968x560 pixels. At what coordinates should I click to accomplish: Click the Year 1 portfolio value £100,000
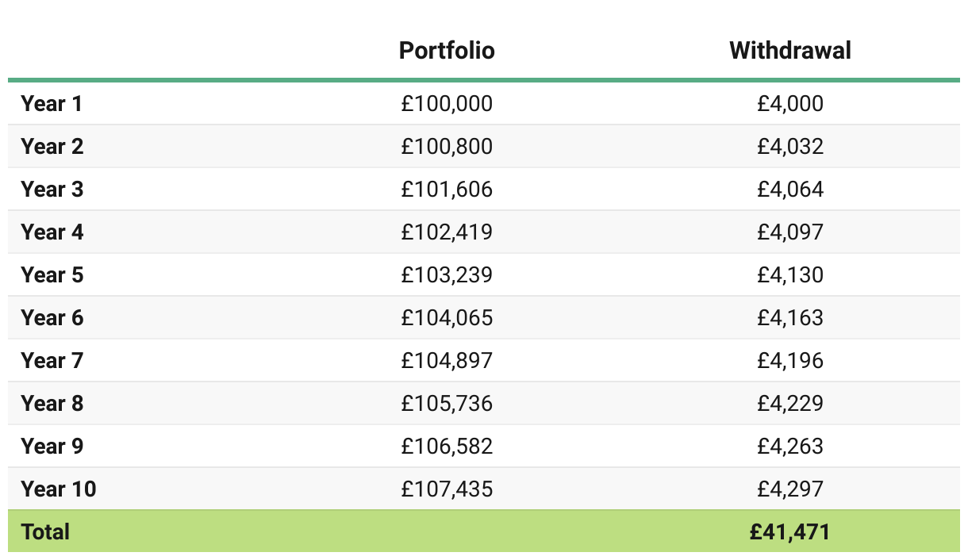point(447,104)
